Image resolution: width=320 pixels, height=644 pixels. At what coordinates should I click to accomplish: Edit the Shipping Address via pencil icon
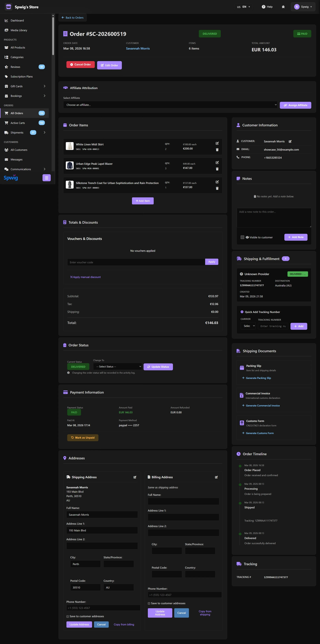135,477
